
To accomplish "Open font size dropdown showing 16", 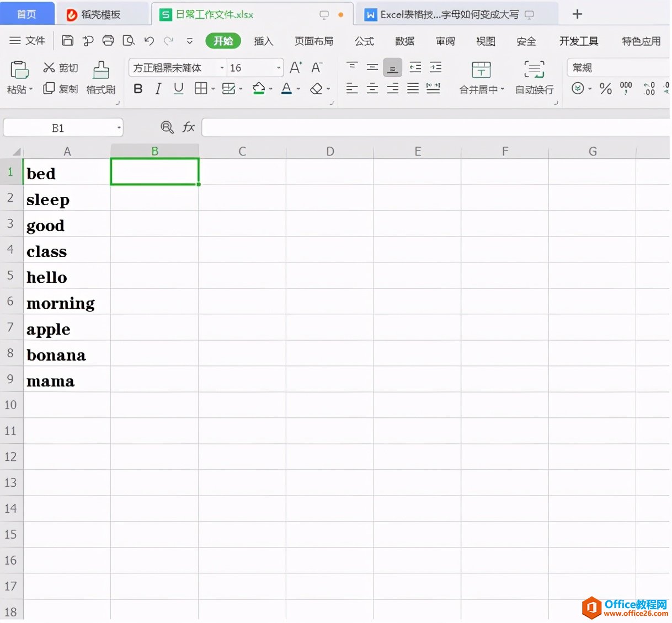I will click(x=279, y=68).
